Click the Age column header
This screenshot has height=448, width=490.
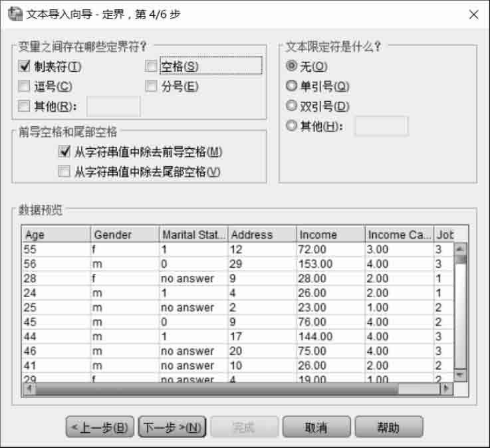pyautogui.click(x=57, y=235)
